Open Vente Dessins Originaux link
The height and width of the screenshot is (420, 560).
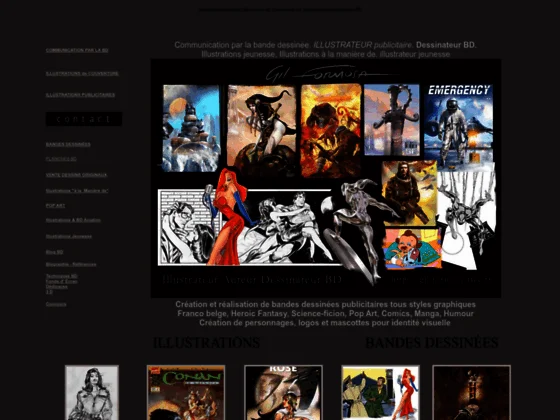click(76, 175)
